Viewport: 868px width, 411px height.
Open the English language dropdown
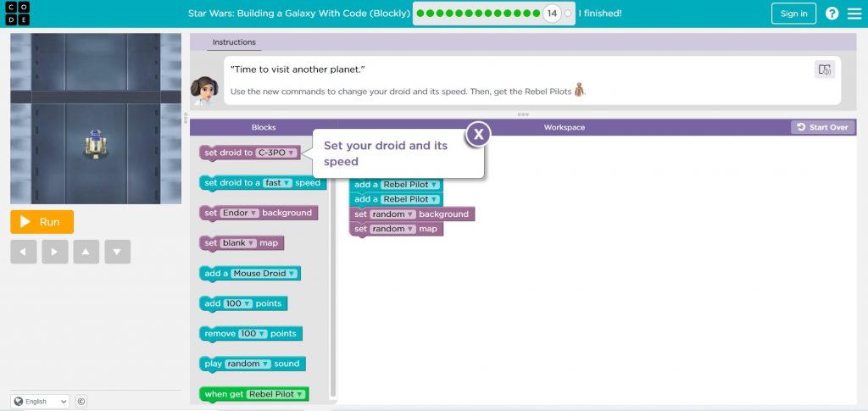pos(40,402)
